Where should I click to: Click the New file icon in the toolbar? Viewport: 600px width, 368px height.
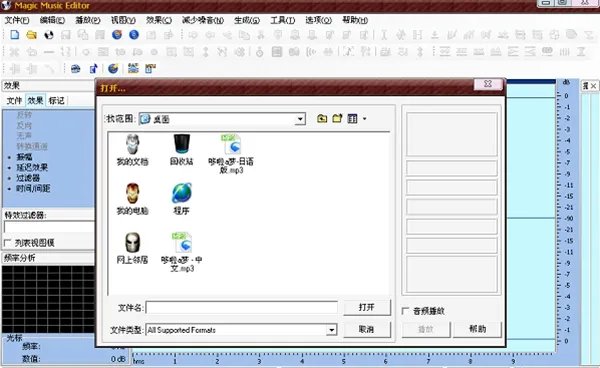click(x=15, y=35)
